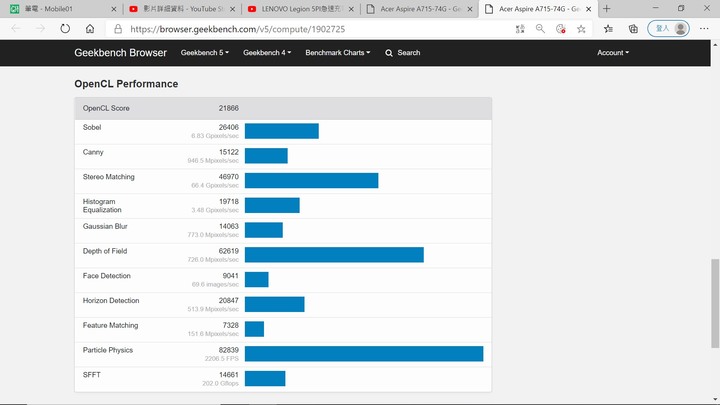
Task: Click the Search magnifier icon in Geekbench navbar
Action: [389, 53]
